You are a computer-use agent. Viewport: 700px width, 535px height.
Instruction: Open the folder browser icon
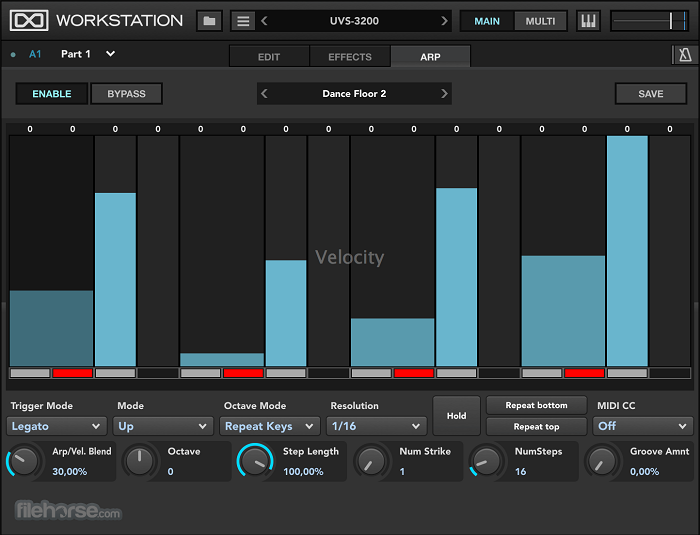click(209, 21)
